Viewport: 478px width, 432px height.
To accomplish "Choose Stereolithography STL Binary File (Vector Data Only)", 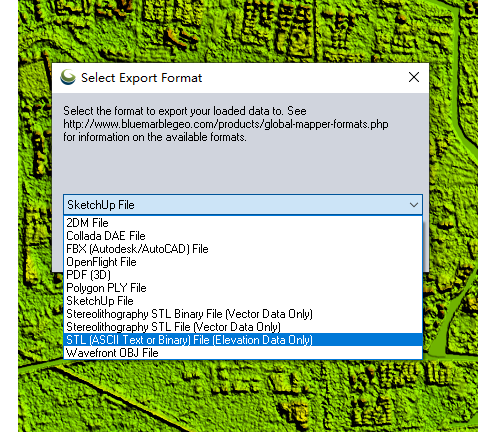I will click(243, 314).
